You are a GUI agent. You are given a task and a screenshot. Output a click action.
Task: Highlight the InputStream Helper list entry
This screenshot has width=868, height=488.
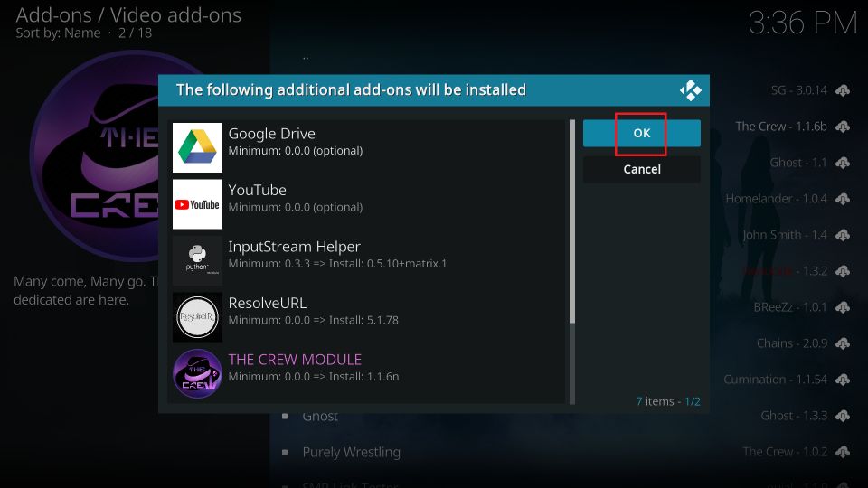tap(368, 260)
